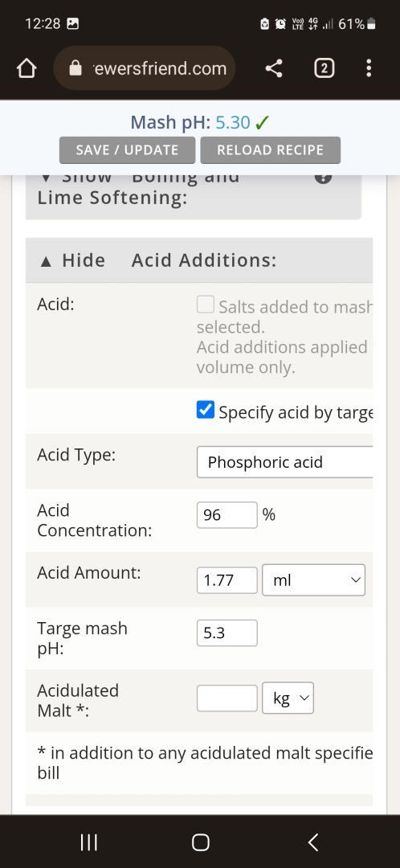Screen dimensions: 400x868
Task: Open the Acid Type Phosphoric acid dropdown
Action: [x=285, y=461]
